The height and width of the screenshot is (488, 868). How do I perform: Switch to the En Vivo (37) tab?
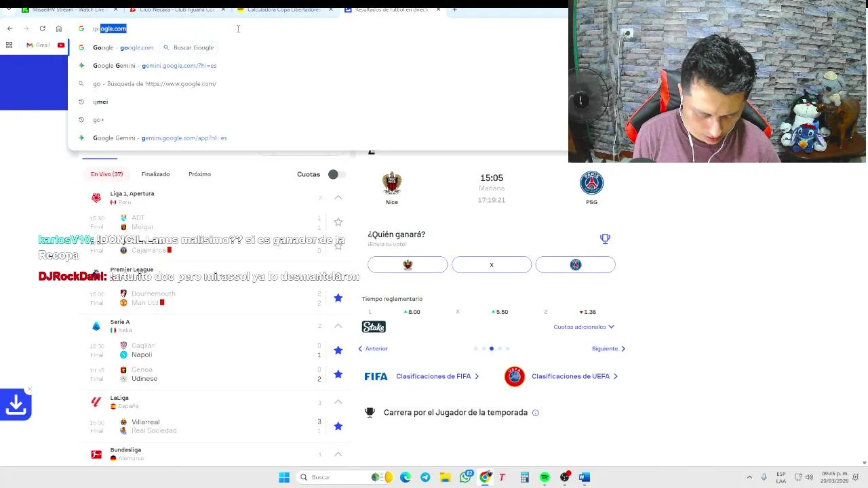click(x=106, y=174)
